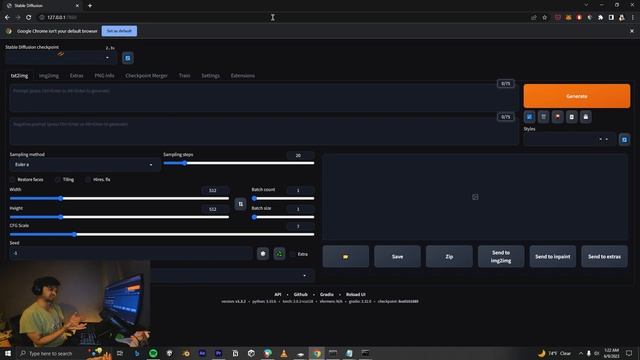Viewport: 640px width, 360px height.
Task: Enable the Tiling checkbox
Action: click(x=58, y=180)
